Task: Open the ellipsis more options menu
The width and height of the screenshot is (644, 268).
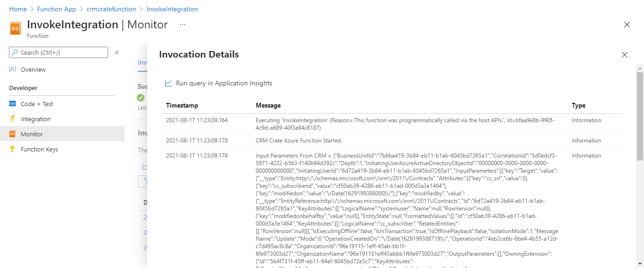Action: tap(183, 24)
